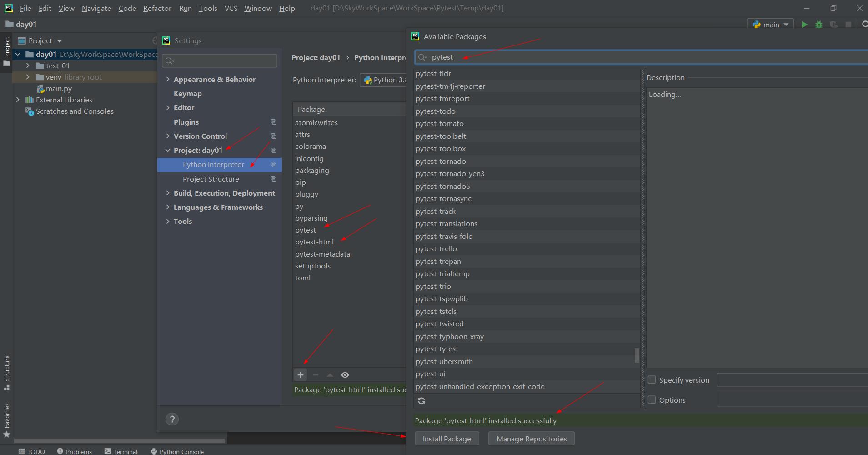
Task: Click the Stop process square icon
Action: click(x=848, y=25)
